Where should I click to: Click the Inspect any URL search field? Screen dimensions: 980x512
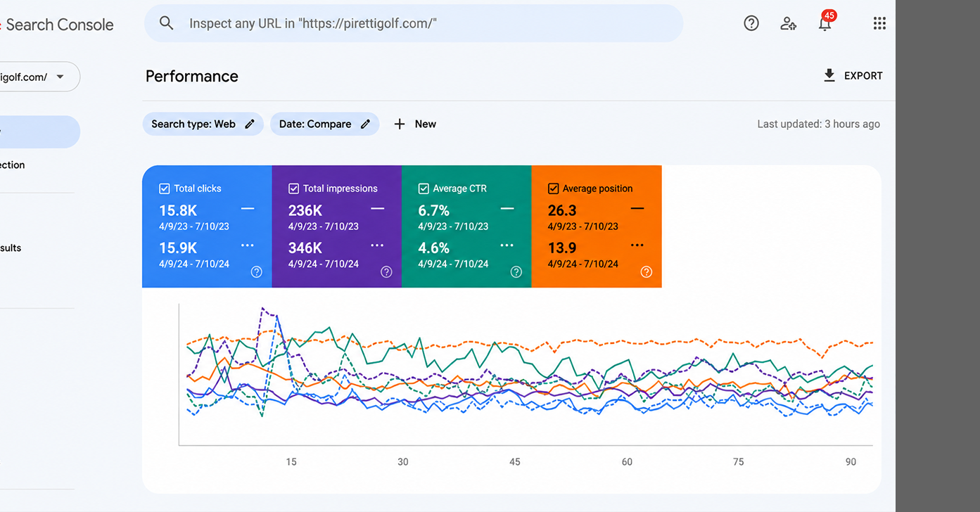tap(414, 23)
